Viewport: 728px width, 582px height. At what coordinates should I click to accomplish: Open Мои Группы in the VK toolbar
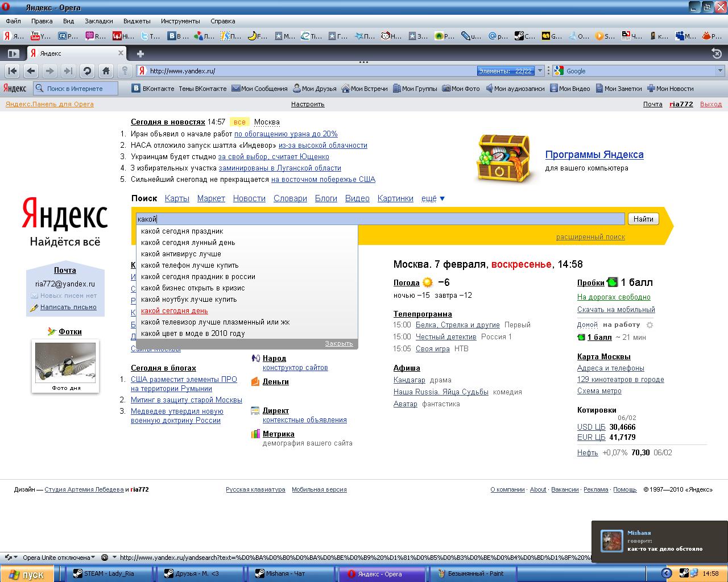415,88
